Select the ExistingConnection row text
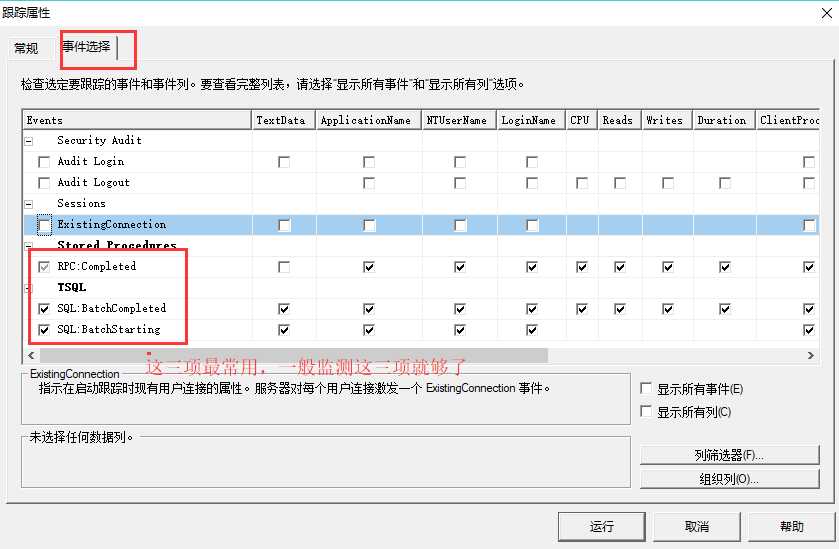Image resolution: width=839 pixels, height=549 pixels. point(111,225)
